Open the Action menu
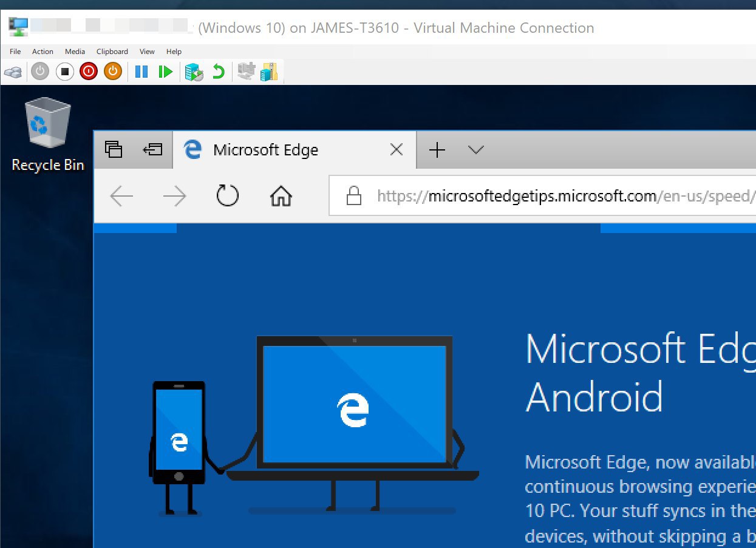 (x=43, y=52)
